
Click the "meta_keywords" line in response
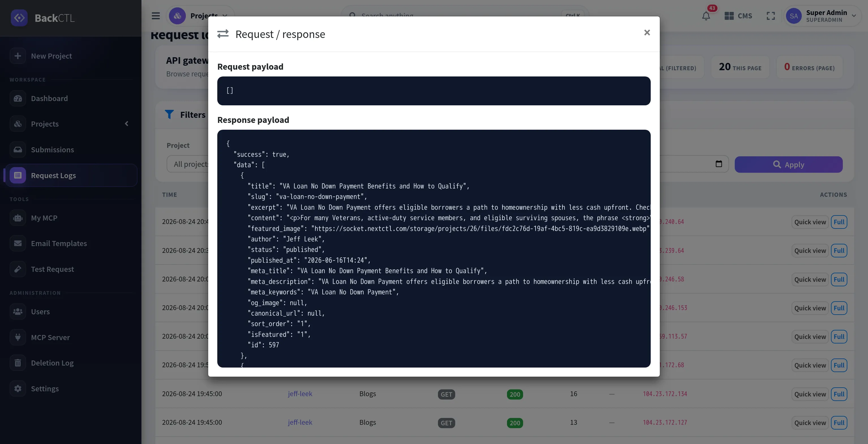click(x=323, y=292)
